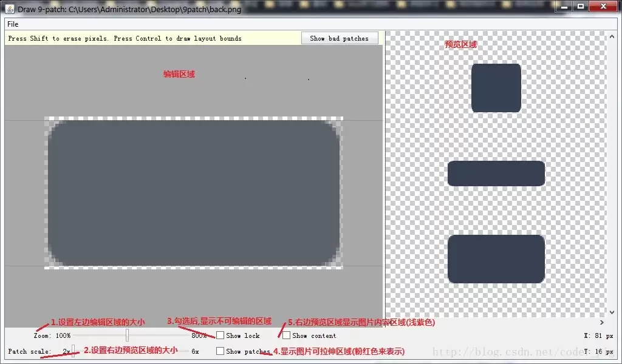Click the preview scrollbar up arrow
This screenshot has height=364, width=622.
pos(611,36)
